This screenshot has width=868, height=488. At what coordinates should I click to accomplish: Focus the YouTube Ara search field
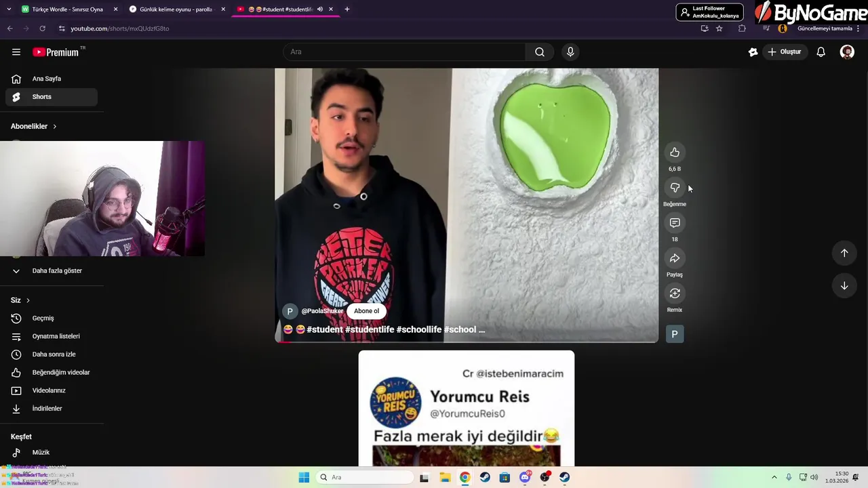click(x=404, y=52)
